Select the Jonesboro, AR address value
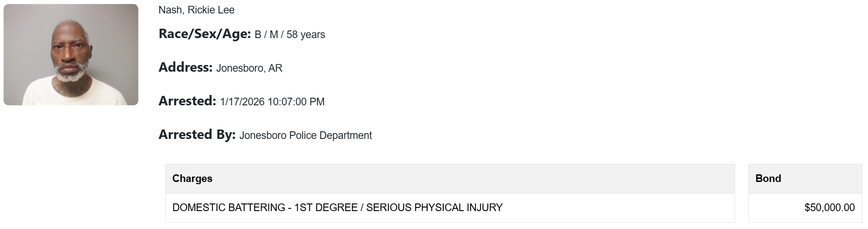The width and height of the screenshot is (868, 229). pos(249,69)
